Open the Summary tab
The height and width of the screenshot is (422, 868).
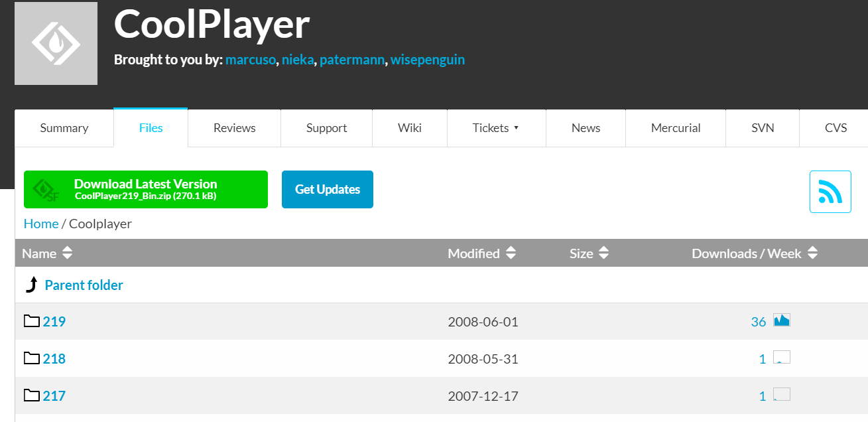(x=64, y=128)
